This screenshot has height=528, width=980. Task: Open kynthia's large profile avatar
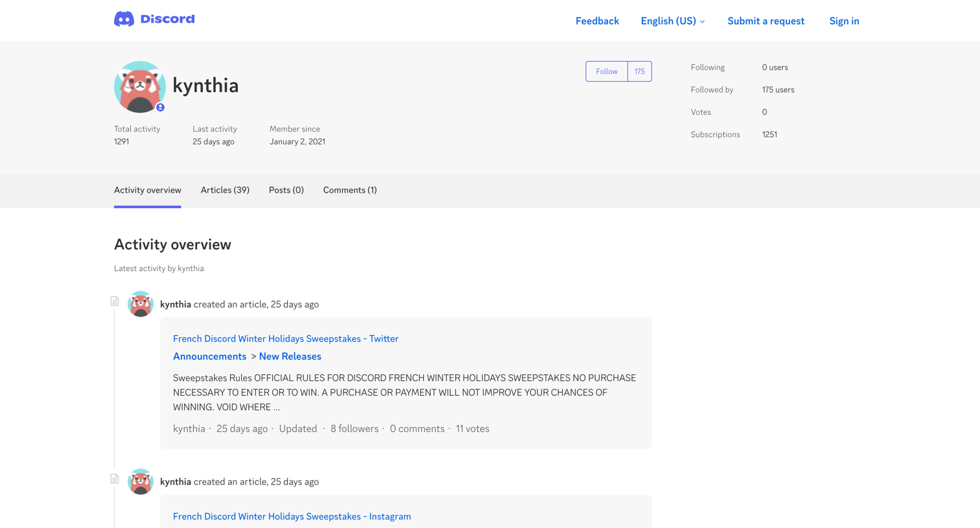(140, 87)
